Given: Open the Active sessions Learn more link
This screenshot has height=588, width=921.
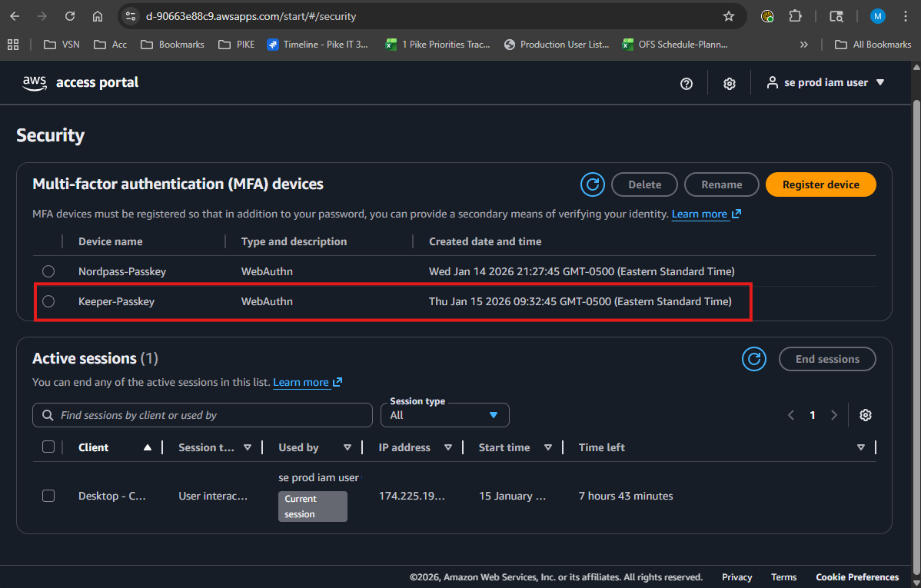Looking at the screenshot, I should (308, 383).
